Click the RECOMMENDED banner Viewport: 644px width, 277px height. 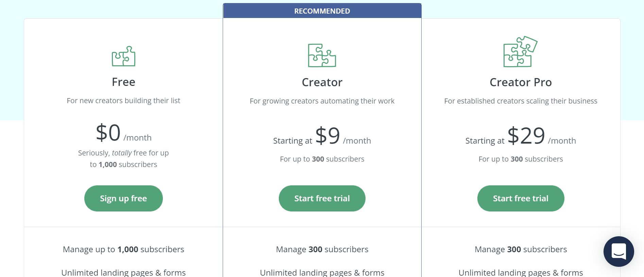pos(322,11)
